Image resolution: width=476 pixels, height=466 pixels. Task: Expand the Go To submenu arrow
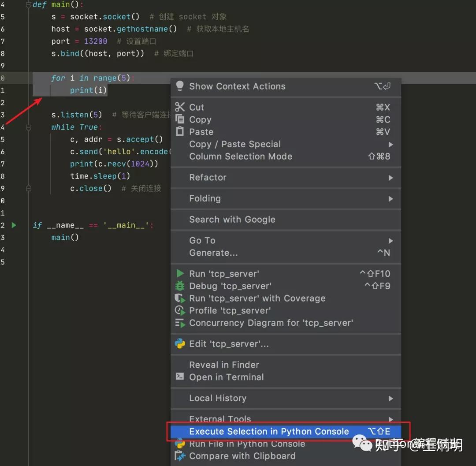click(390, 240)
